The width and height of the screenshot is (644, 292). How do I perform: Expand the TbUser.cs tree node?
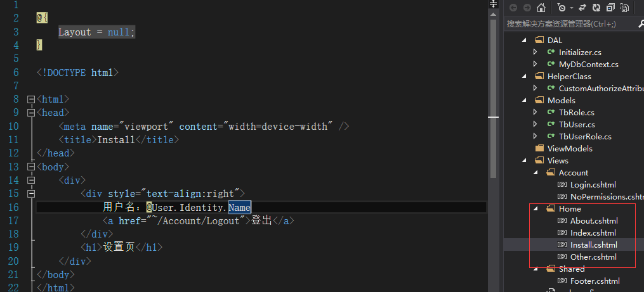pos(535,124)
